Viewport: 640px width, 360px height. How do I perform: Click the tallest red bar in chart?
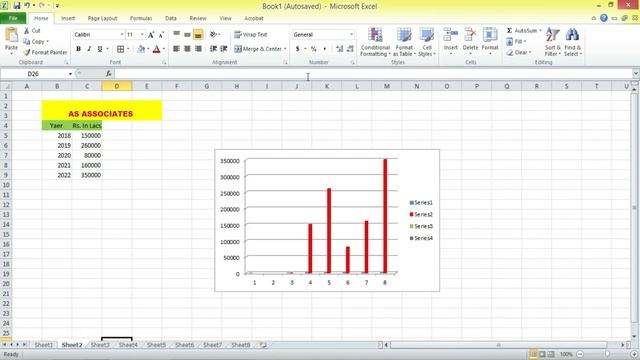click(x=385, y=216)
